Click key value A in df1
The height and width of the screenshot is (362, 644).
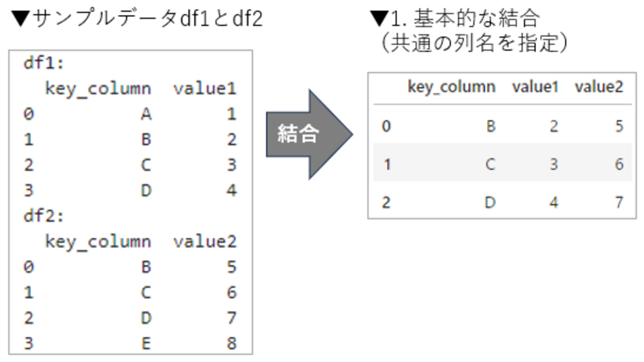[146, 115]
